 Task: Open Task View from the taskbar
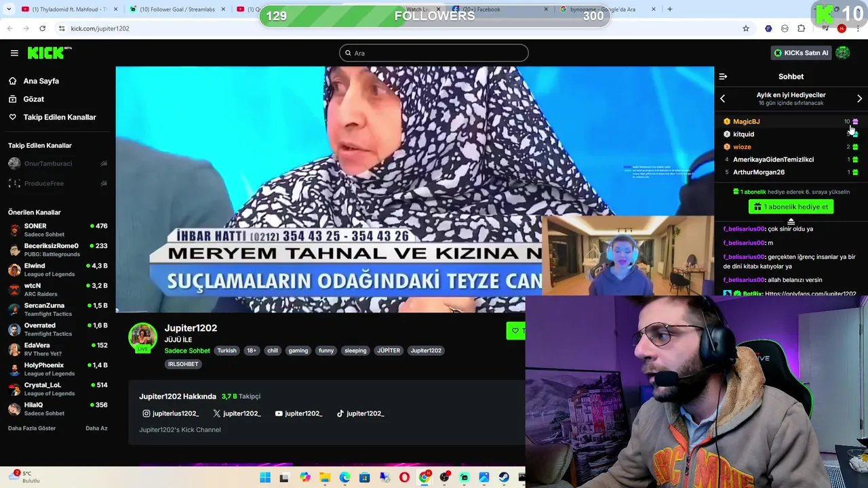tap(284, 478)
